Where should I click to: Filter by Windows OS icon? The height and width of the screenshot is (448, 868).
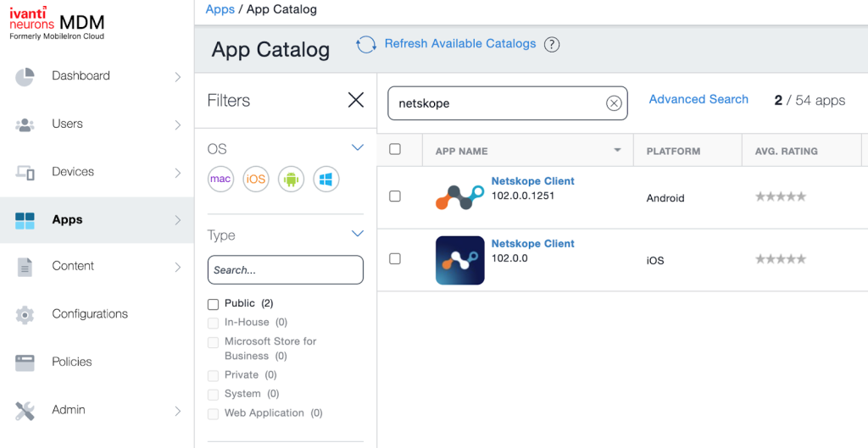tap(326, 180)
